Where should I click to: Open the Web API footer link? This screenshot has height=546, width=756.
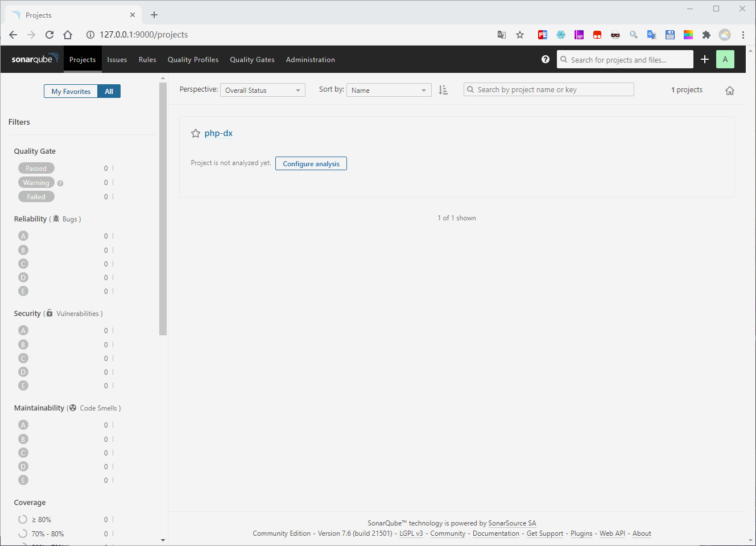612,533
